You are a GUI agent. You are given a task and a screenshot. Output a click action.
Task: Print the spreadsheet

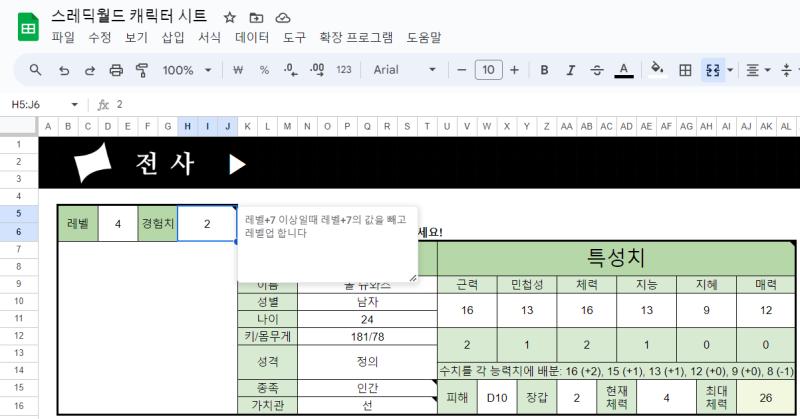coord(116,70)
